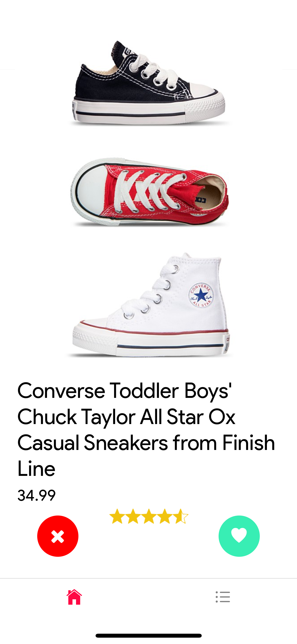
Task: Select the third rating star
Action: (149, 516)
